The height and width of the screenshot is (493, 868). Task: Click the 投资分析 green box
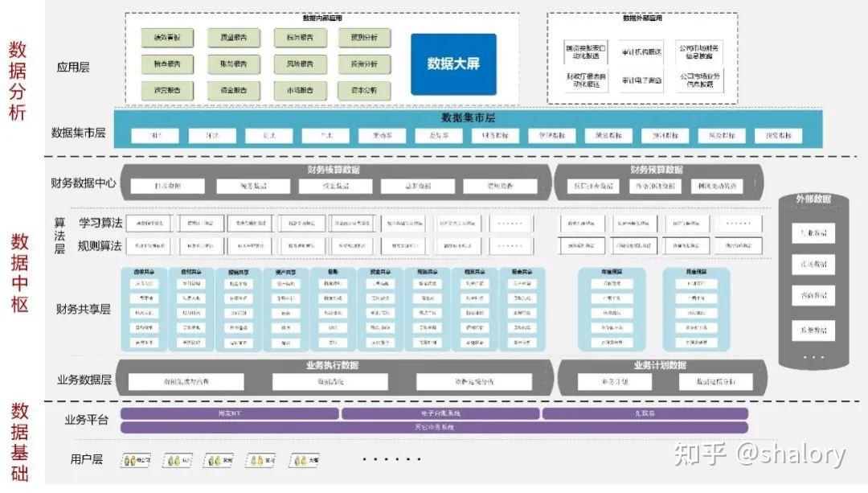pos(364,64)
